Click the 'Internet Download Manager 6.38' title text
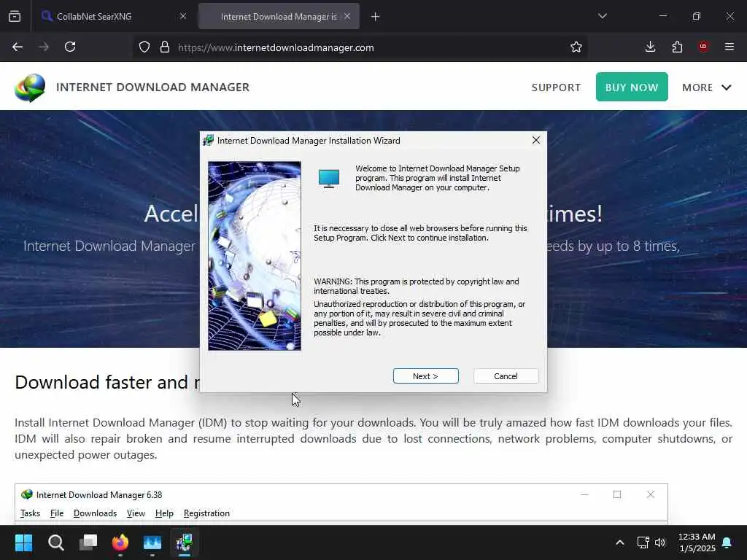 (99, 495)
